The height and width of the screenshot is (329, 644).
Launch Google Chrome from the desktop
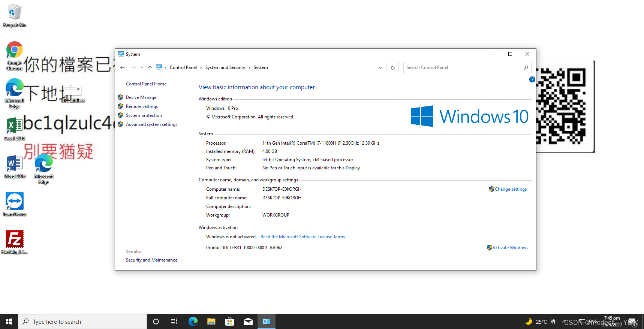[x=15, y=56]
